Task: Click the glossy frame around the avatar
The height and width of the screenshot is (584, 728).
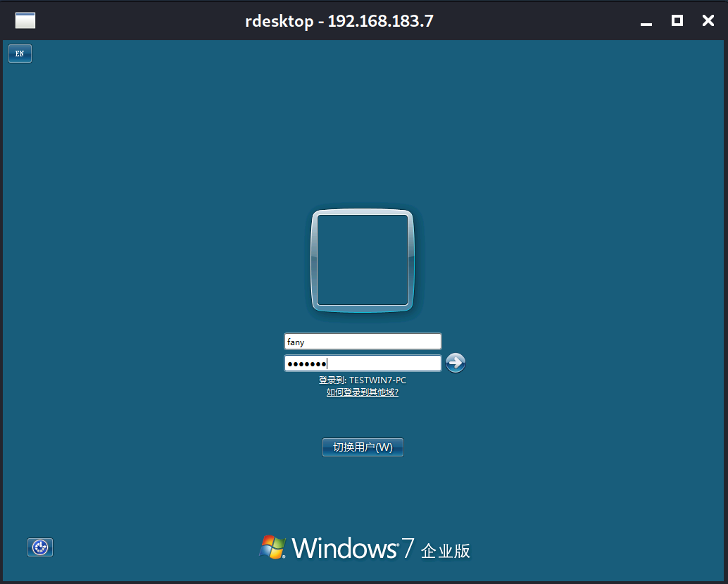Action: pyautogui.click(x=362, y=211)
